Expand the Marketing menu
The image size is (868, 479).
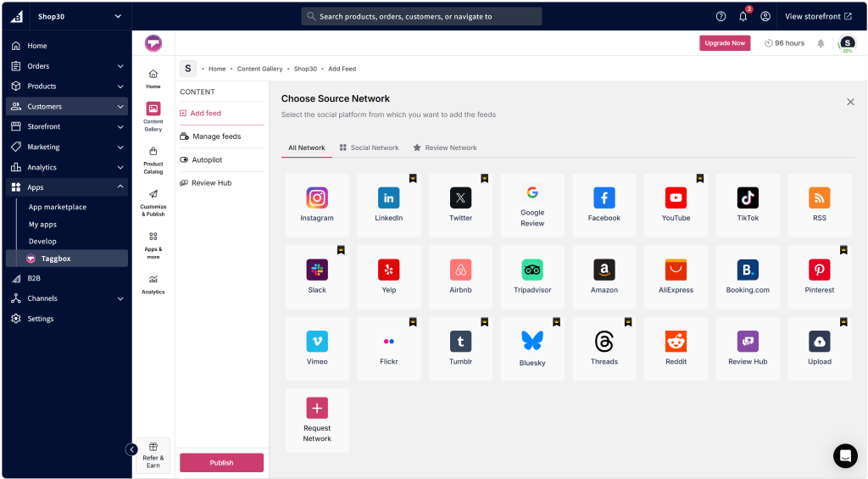coord(66,147)
